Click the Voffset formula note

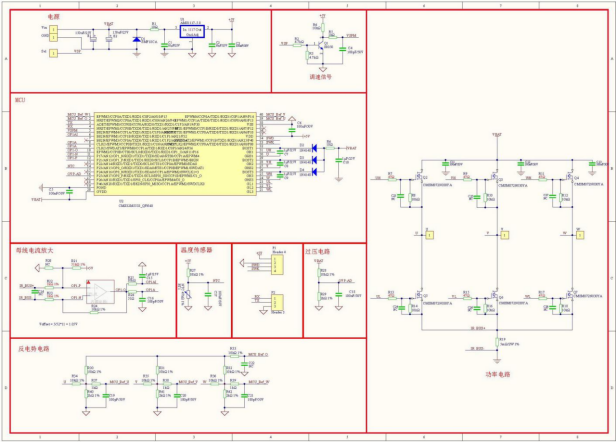coord(58,324)
